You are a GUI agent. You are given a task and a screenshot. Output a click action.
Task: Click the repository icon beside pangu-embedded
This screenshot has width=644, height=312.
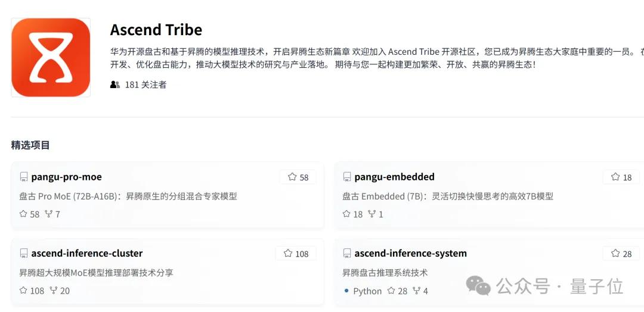(x=347, y=177)
